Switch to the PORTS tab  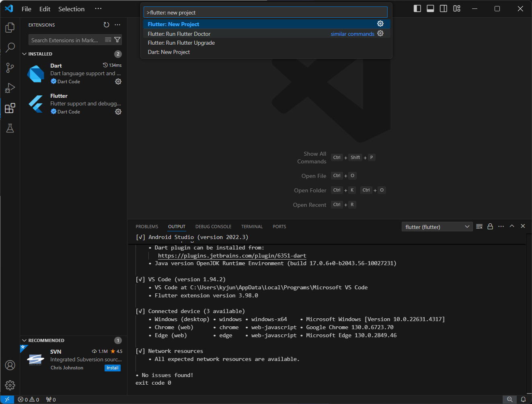(x=279, y=227)
